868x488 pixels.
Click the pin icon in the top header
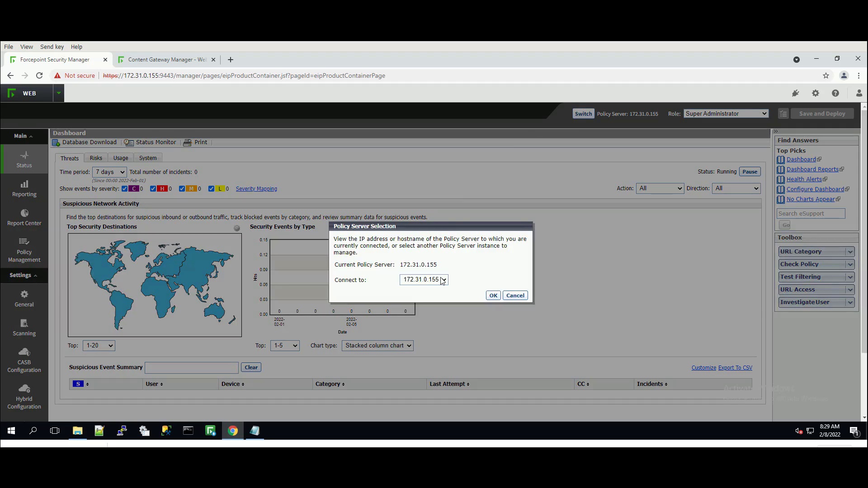(796, 93)
